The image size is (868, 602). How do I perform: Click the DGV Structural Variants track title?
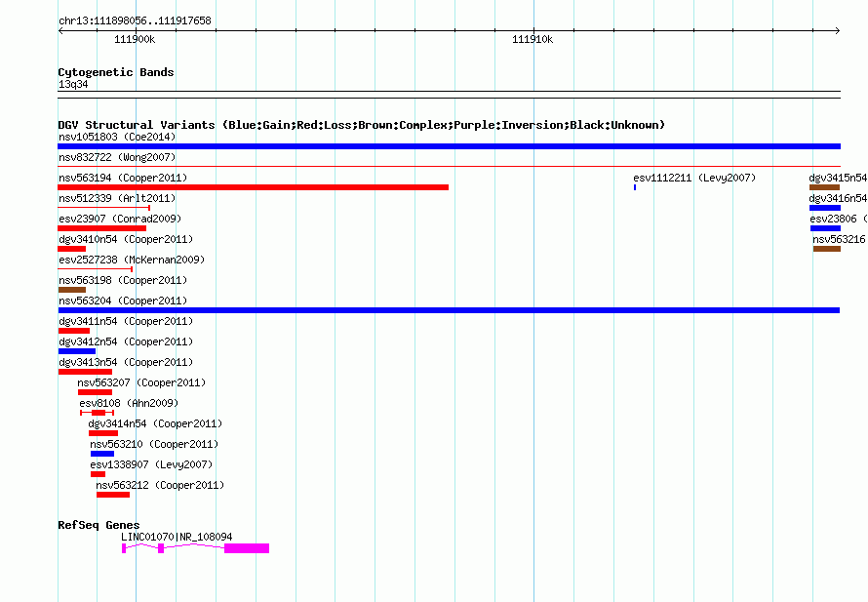click(x=362, y=125)
